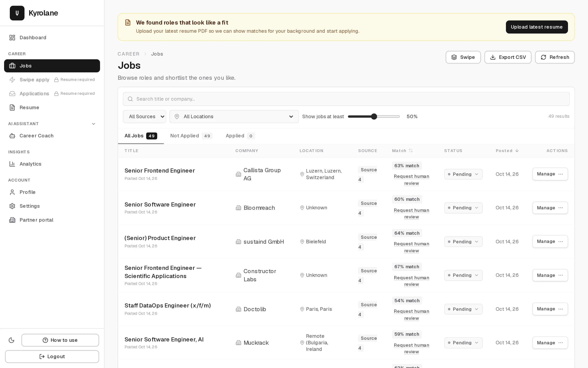Collapse the AI Assistant section
Image resolution: width=588 pixels, height=368 pixels.
point(94,124)
